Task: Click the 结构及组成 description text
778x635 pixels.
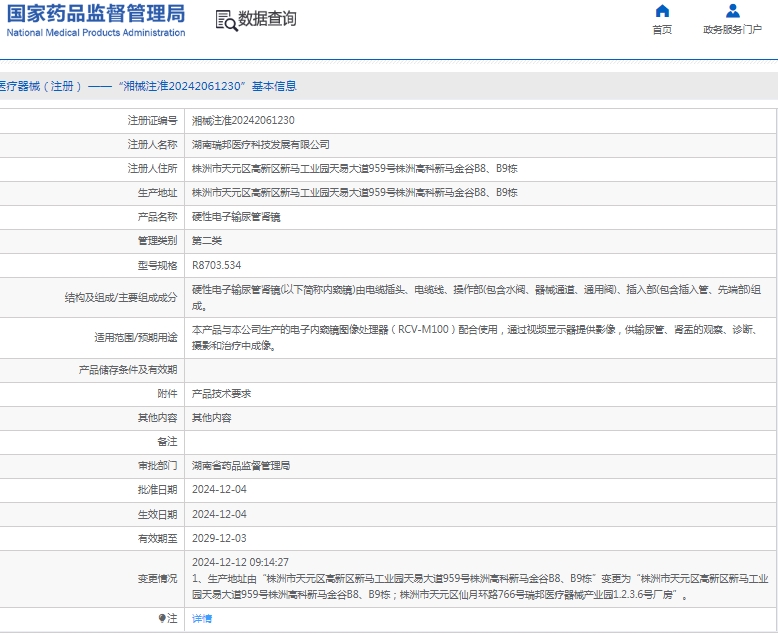Action: pyautogui.click(x=476, y=298)
